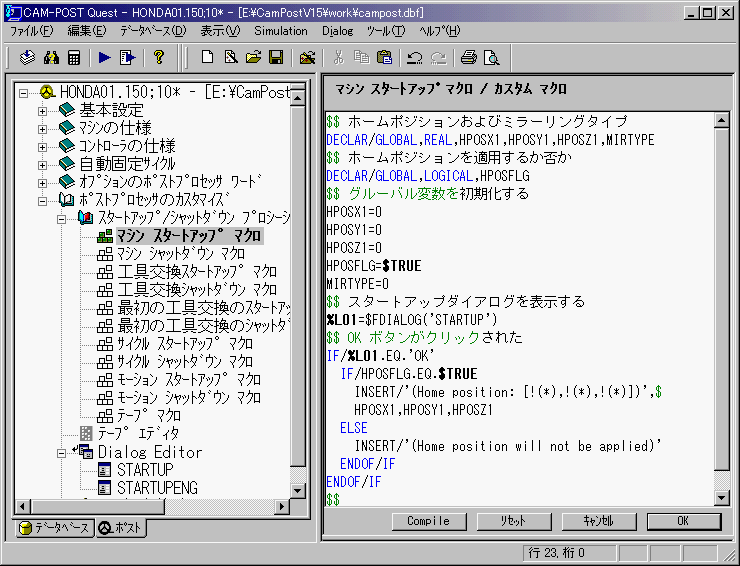Select マシン シャットダウン マクロ in tree
The height and width of the screenshot is (566, 740).
click(181, 253)
